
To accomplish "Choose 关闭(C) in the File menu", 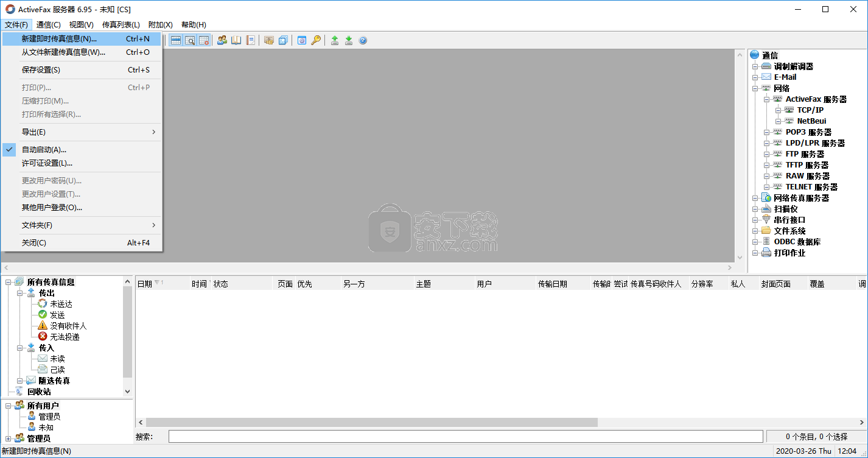I will pyautogui.click(x=82, y=243).
